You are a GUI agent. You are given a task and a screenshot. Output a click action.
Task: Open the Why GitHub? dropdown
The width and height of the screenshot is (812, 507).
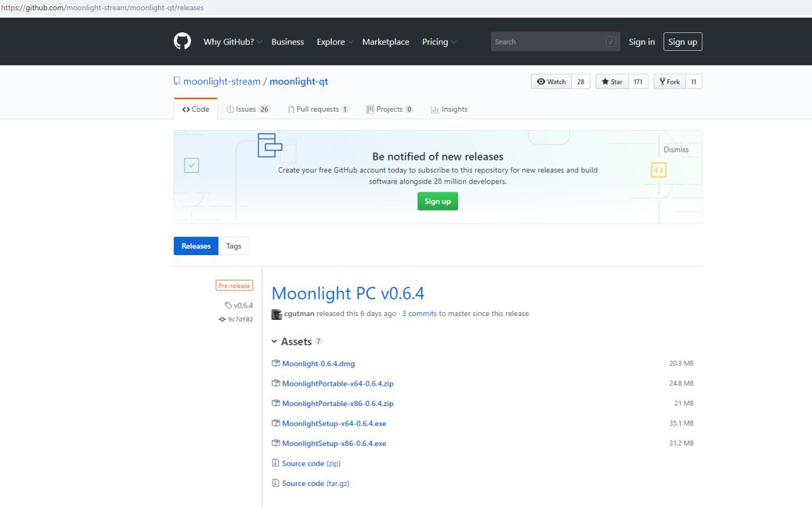[x=233, y=42]
